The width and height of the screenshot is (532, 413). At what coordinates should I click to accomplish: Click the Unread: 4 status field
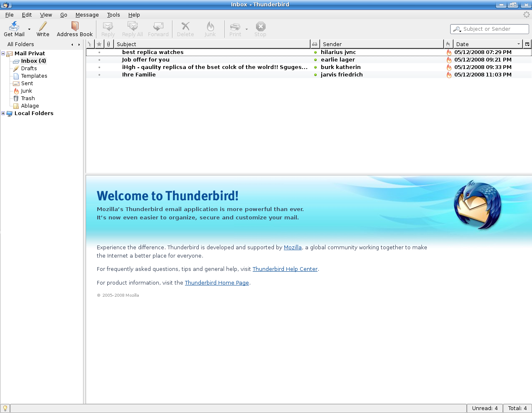tap(485, 408)
